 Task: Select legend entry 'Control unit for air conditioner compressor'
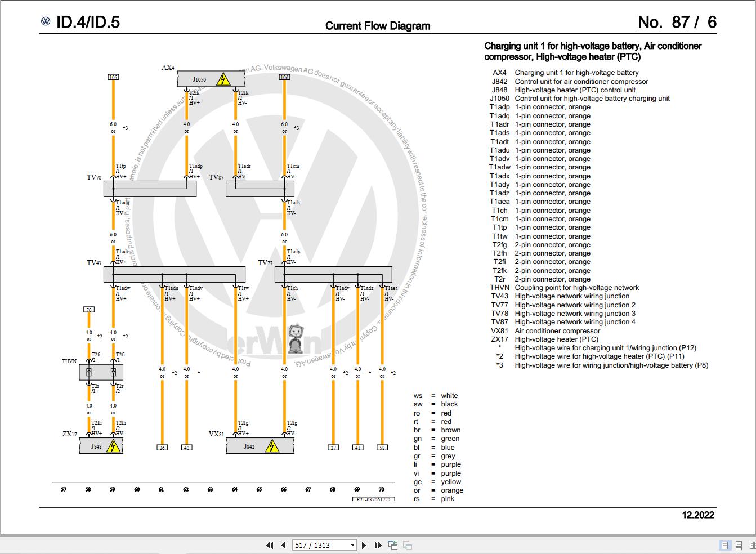click(581, 81)
